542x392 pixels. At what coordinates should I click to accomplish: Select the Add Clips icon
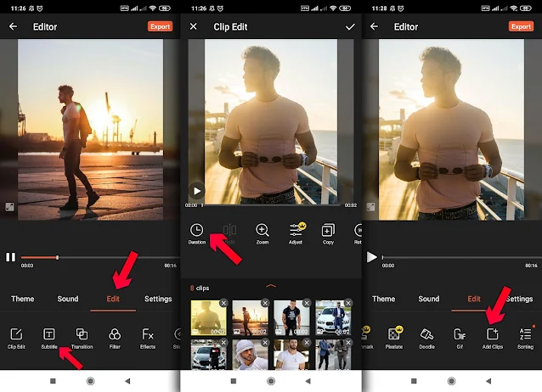(492, 334)
